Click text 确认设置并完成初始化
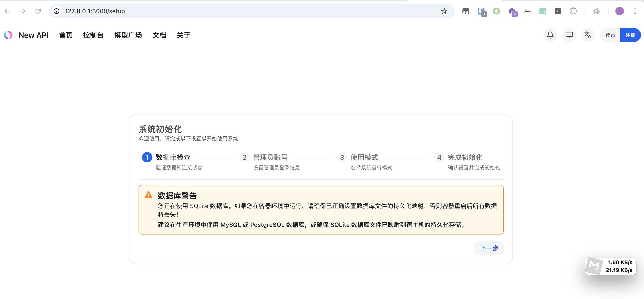 pos(474,168)
